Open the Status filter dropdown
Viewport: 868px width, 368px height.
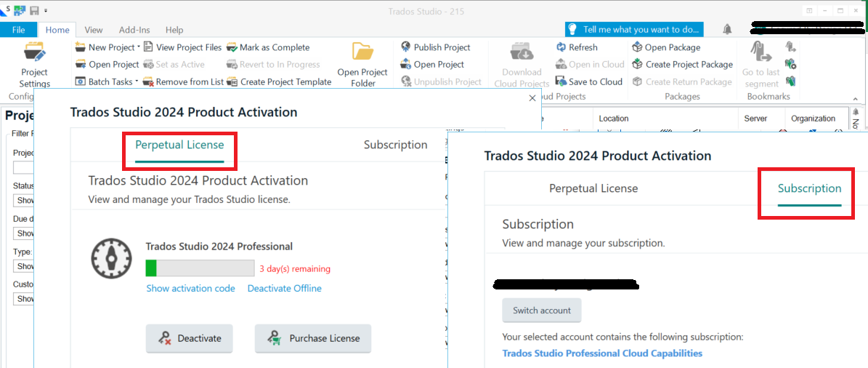point(24,199)
